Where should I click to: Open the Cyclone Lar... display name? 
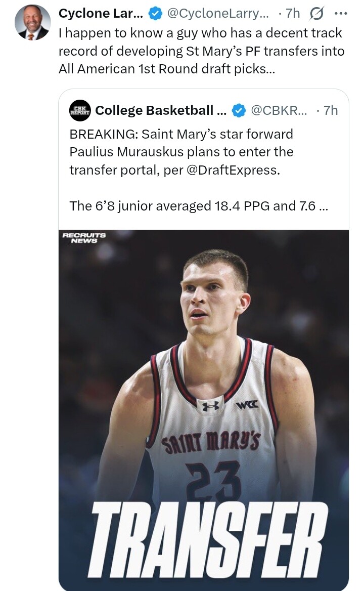point(101,14)
